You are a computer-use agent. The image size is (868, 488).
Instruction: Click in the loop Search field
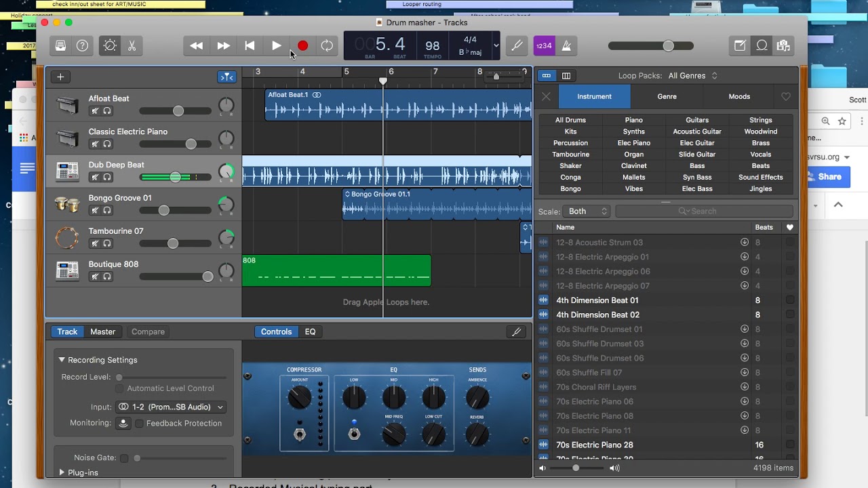704,211
